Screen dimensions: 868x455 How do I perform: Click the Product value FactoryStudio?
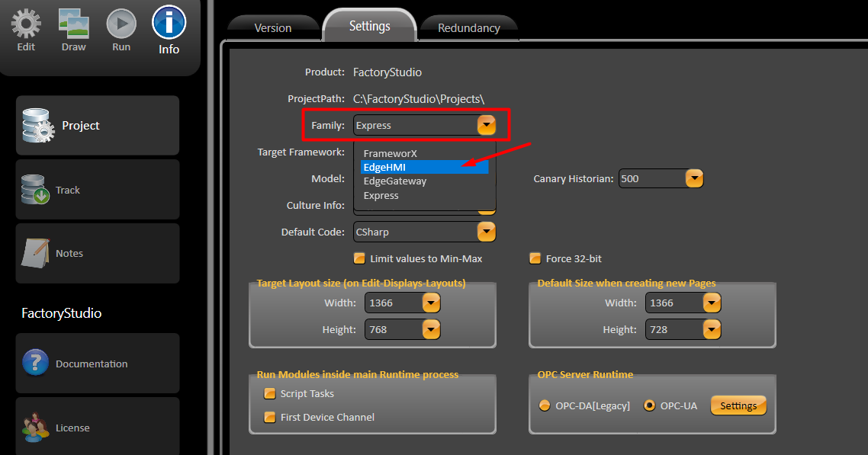tap(387, 72)
